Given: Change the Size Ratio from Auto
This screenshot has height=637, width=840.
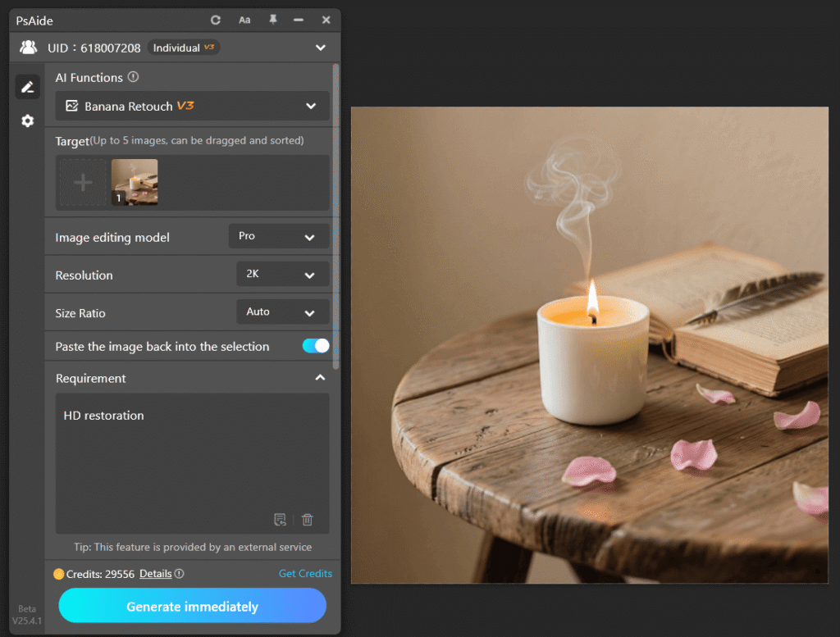Looking at the screenshot, I should pos(282,312).
